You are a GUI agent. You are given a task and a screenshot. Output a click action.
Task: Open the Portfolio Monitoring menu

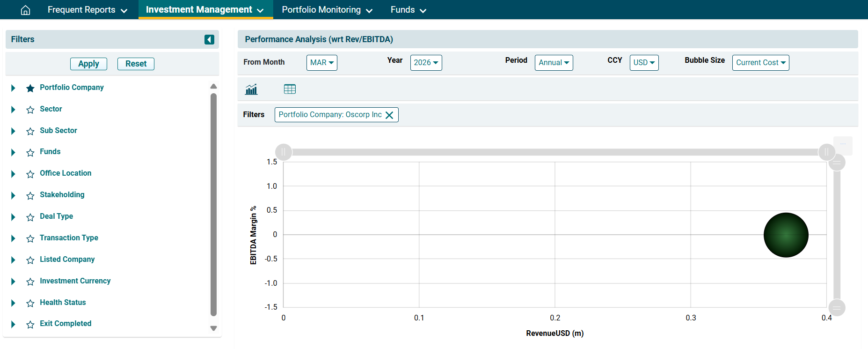click(327, 10)
